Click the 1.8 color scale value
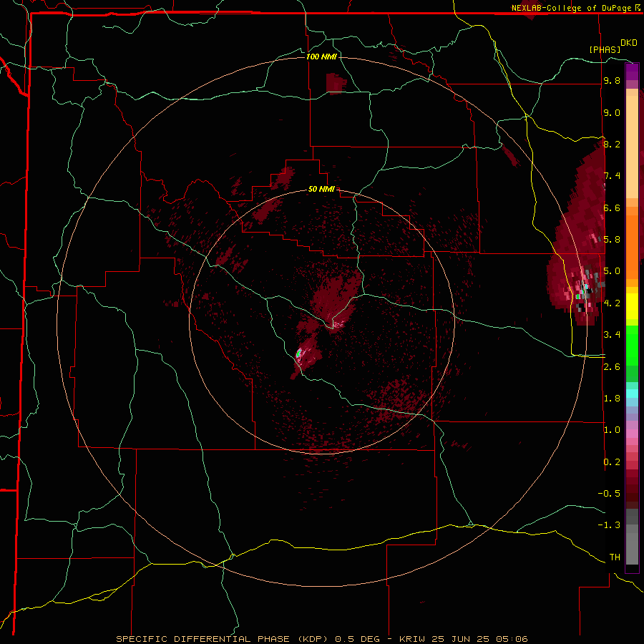644x644 pixels. pyautogui.click(x=612, y=399)
